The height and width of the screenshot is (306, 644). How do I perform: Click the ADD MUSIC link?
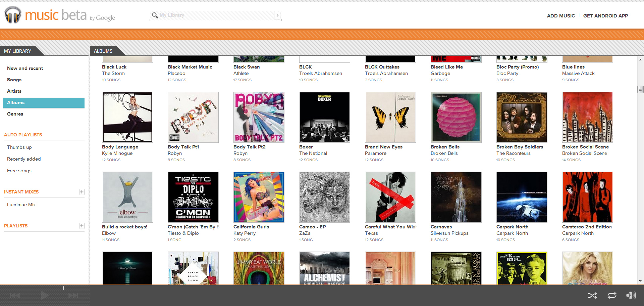tap(561, 16)
